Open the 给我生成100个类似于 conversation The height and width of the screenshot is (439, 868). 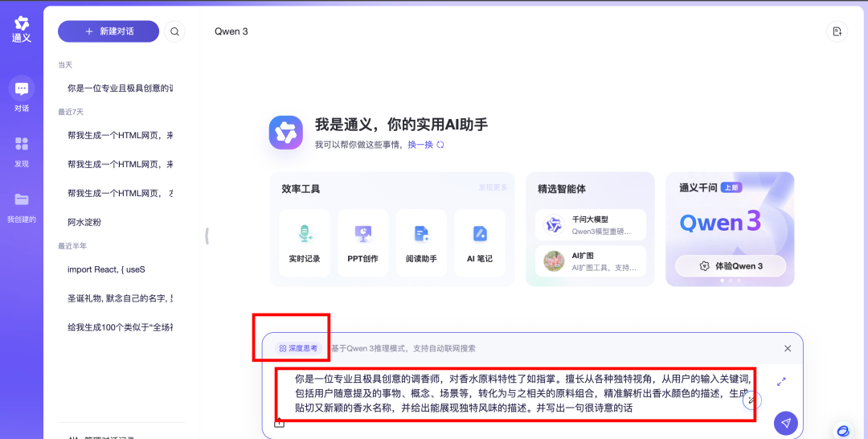pos(120,327)
